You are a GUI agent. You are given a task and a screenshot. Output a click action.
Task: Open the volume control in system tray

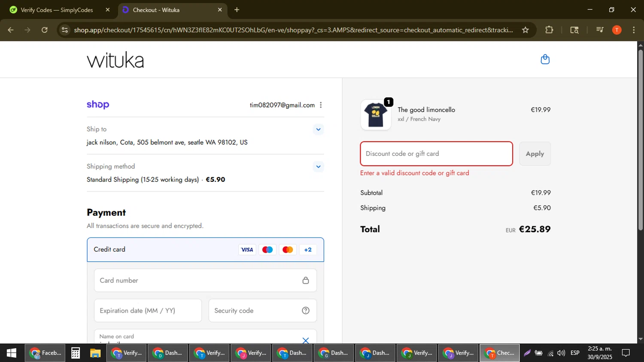coord(561,353)
